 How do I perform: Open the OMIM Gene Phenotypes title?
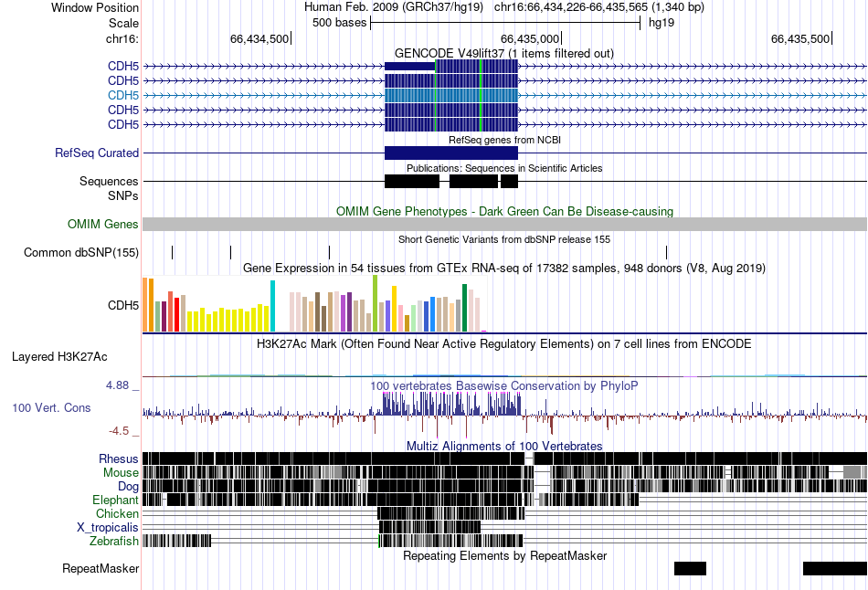[504, 211]
